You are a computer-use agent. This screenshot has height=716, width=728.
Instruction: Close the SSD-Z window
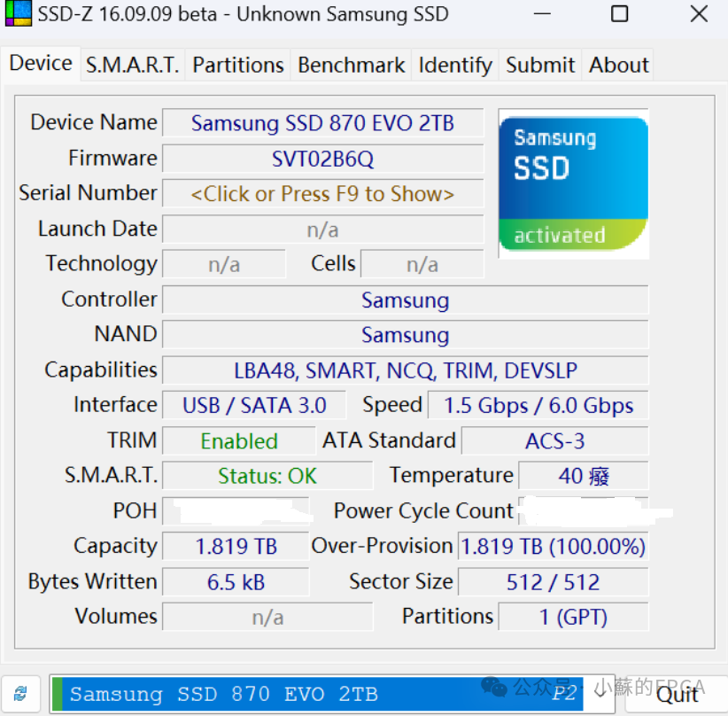tap(699, 13)
